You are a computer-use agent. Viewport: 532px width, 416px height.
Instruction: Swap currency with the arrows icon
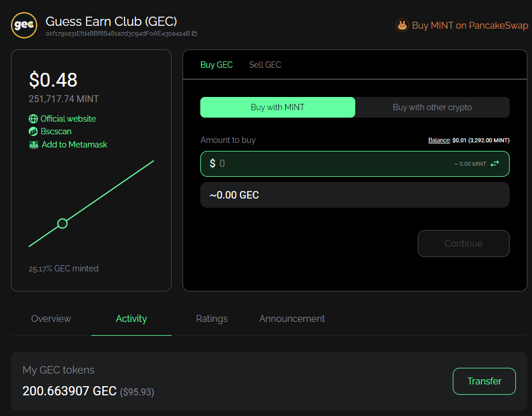click(x=495, y=164)
